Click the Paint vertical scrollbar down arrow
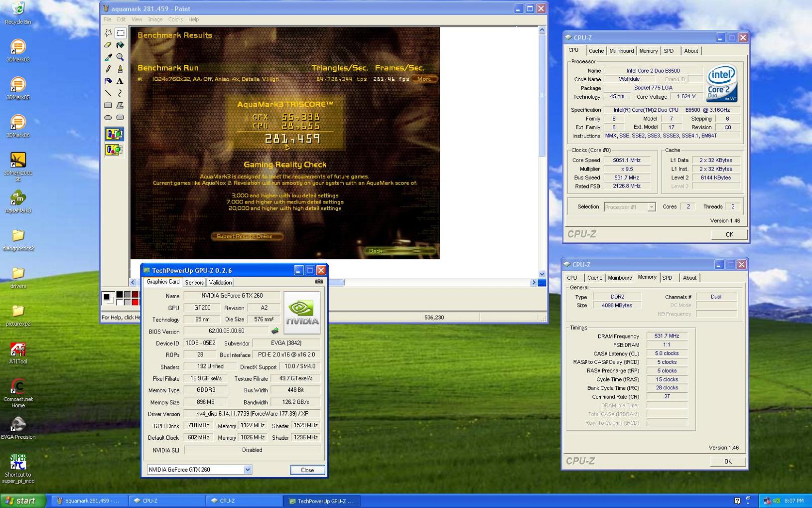The image size is (812, 508). click(x=542, y=274)
